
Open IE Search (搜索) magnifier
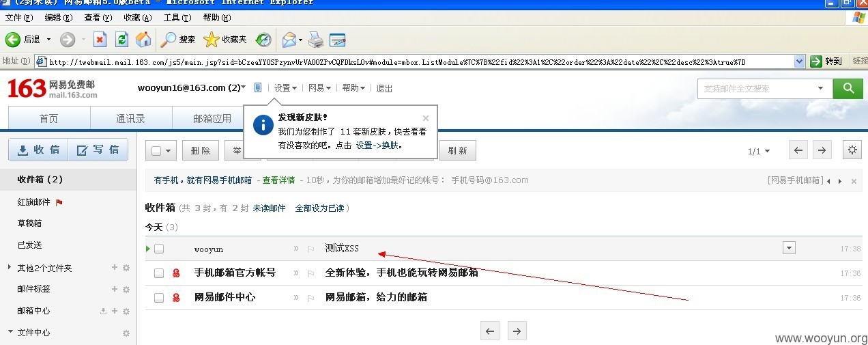pos(178,40)
